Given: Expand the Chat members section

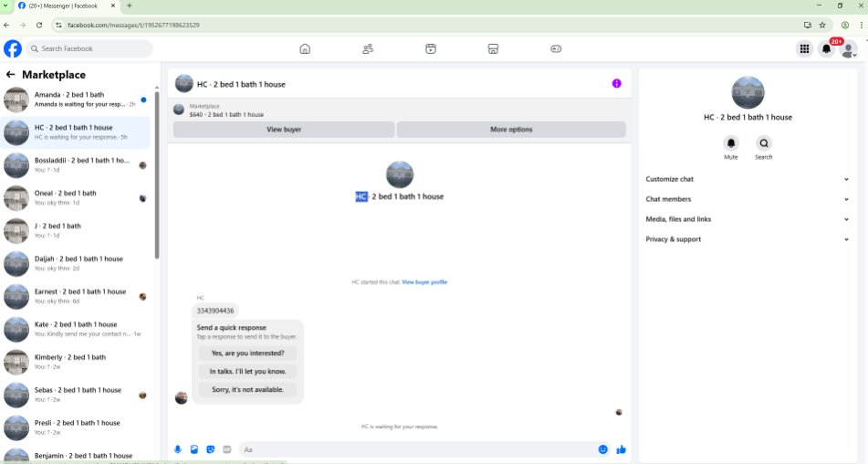Looking at the screenshot, I should [747, 199].
